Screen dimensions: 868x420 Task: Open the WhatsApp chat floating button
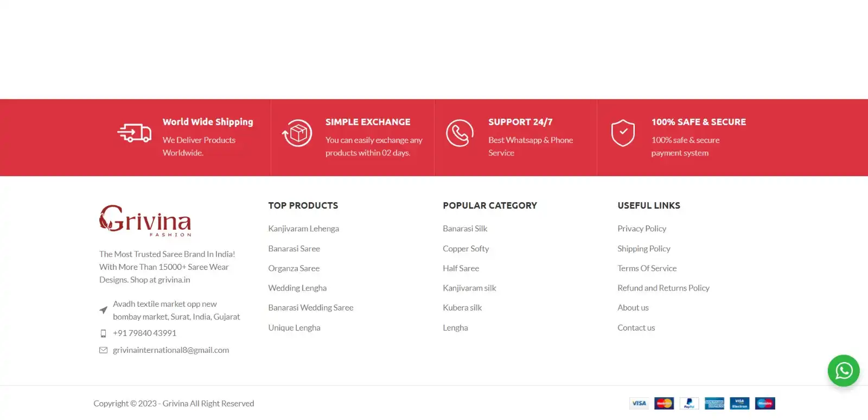[x=843, y=371]
